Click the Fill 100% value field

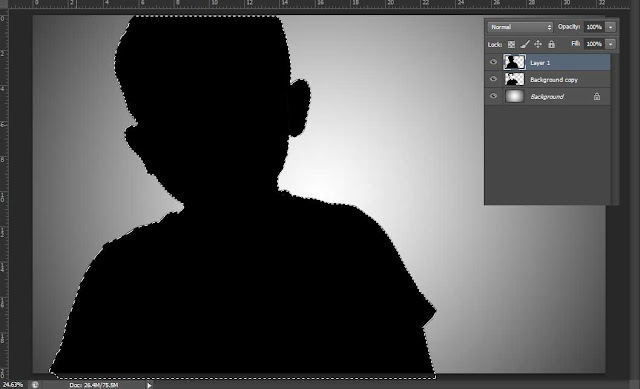point(594,44)
